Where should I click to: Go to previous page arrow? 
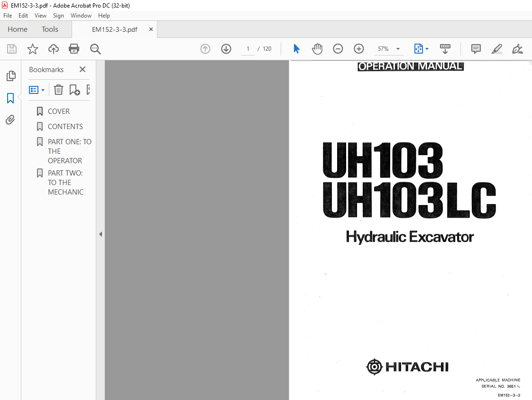(205, 49)
